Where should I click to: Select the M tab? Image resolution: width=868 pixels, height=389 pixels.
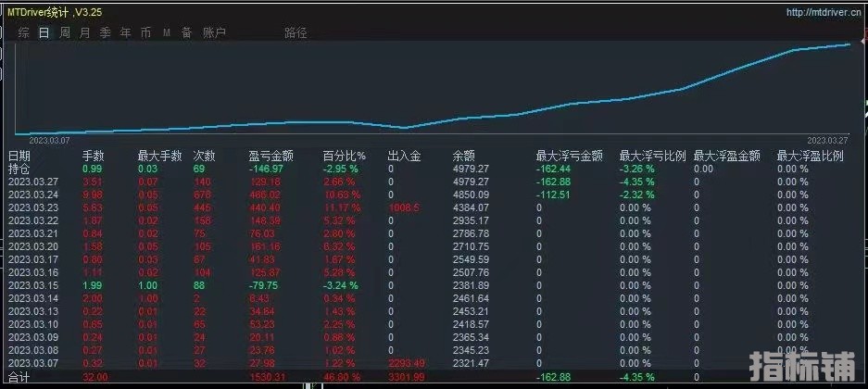click(x=167, y=33)
